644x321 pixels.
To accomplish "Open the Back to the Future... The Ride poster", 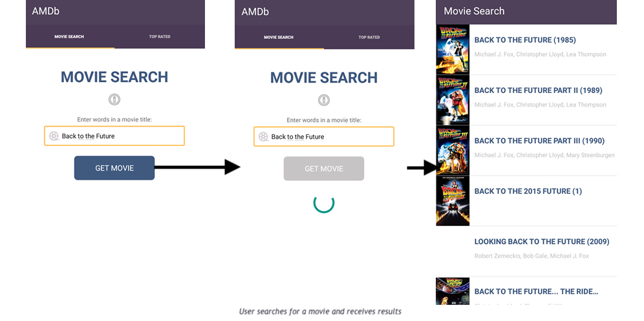I will 453,291.
